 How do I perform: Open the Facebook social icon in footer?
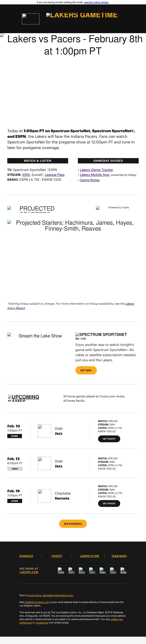[x=61, y=570]
